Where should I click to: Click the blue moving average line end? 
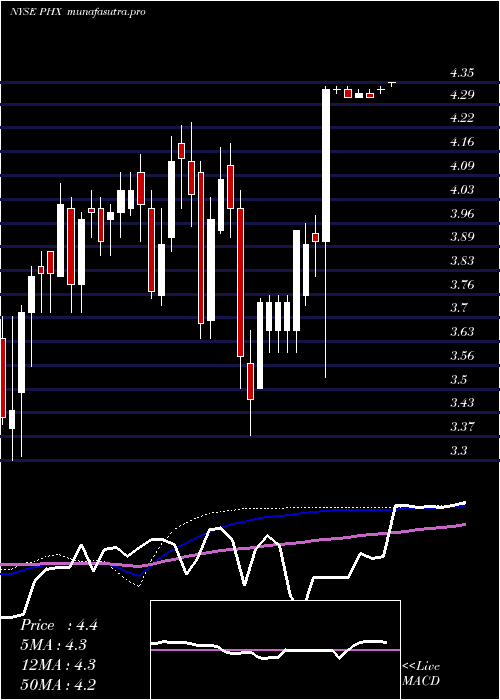tap(463, 506)
